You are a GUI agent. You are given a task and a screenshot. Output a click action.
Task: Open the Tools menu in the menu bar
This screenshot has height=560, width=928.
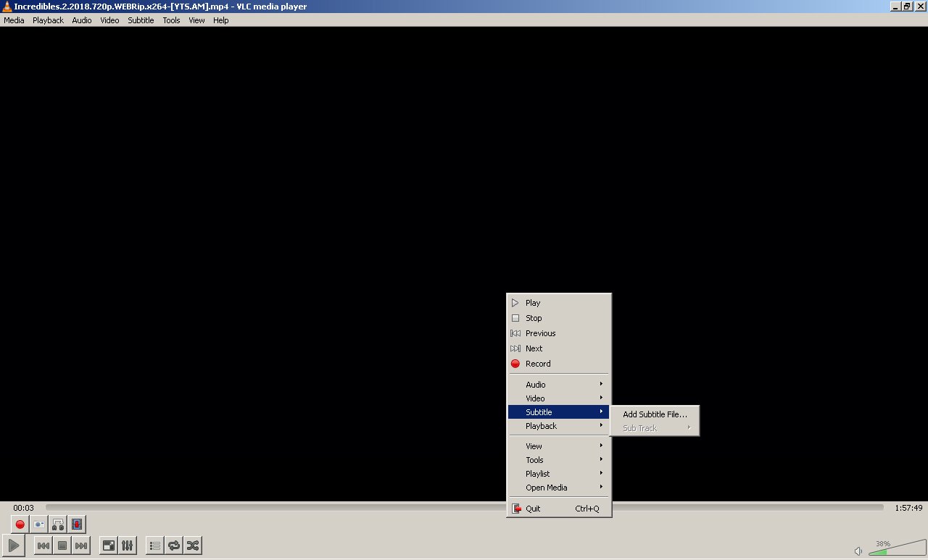171,20
